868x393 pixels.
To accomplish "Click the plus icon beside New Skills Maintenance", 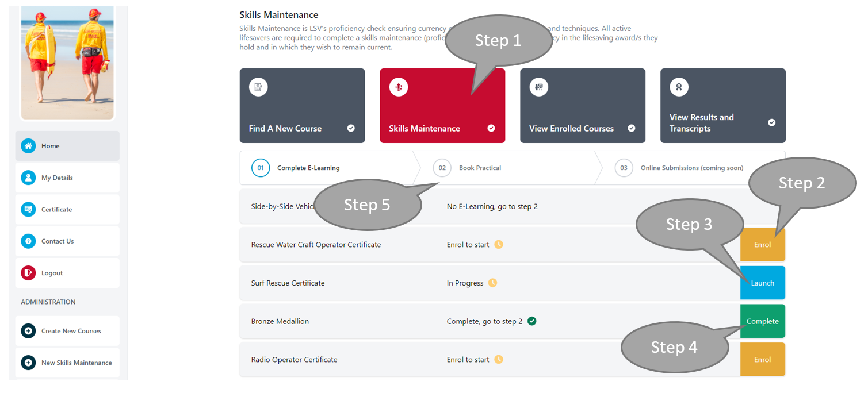I will coord(28,363).
